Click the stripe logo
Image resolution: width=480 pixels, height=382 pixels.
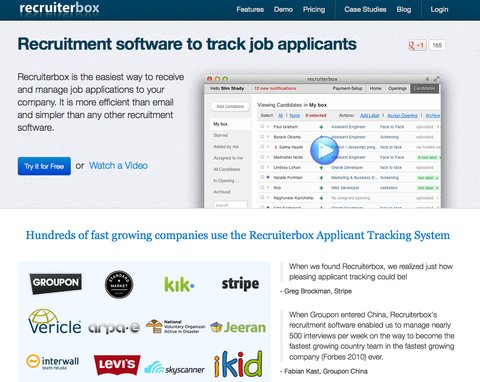pyautogui.click(x=240, y=284)
